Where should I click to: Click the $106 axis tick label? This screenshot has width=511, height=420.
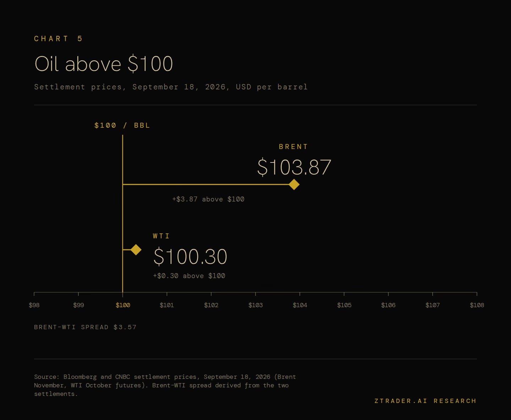pyautogui.click(x=388, y=305)
